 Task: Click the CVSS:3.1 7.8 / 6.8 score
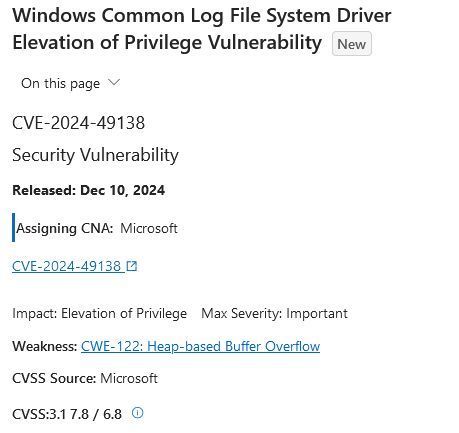[x=67, y=414]
